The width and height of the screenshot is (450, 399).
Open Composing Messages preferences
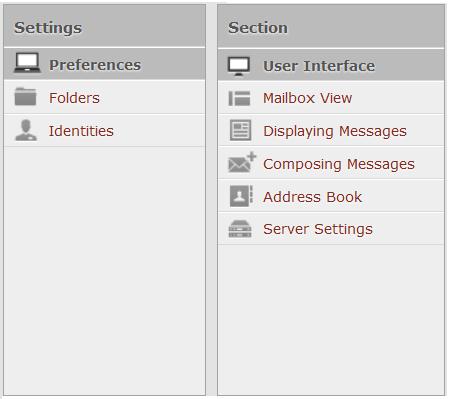(331, 163)
